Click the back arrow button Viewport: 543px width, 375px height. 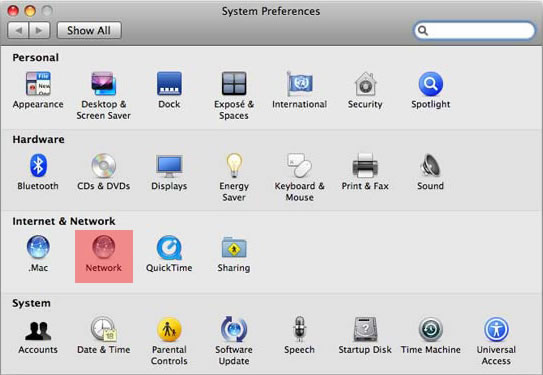(x=18, y=30)
